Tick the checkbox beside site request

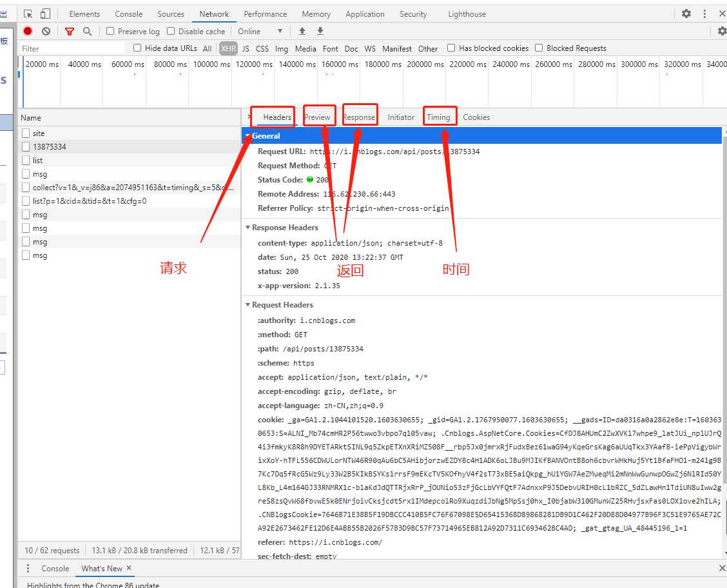click(26, 133)
